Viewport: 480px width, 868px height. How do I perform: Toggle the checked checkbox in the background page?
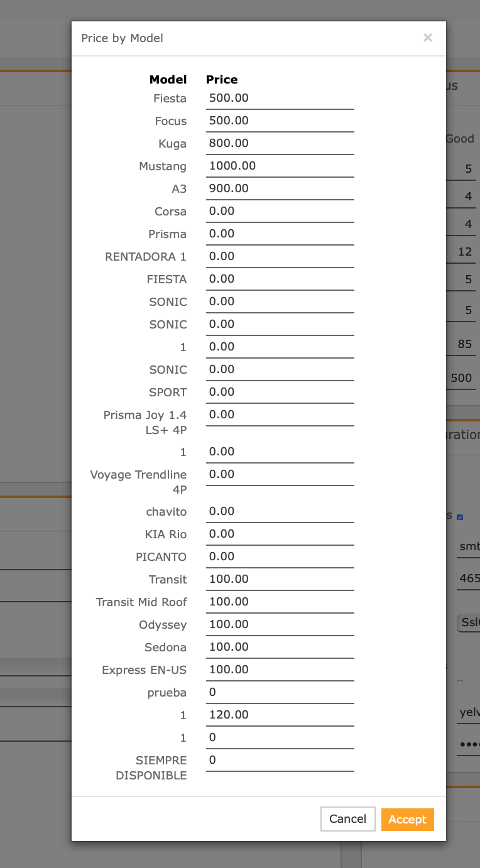460,517
